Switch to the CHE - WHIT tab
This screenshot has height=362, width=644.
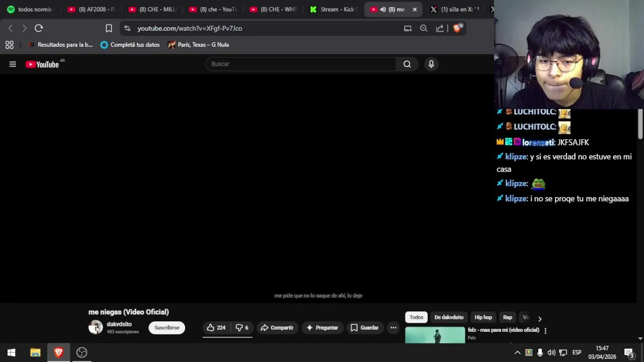tap(274, 9)
